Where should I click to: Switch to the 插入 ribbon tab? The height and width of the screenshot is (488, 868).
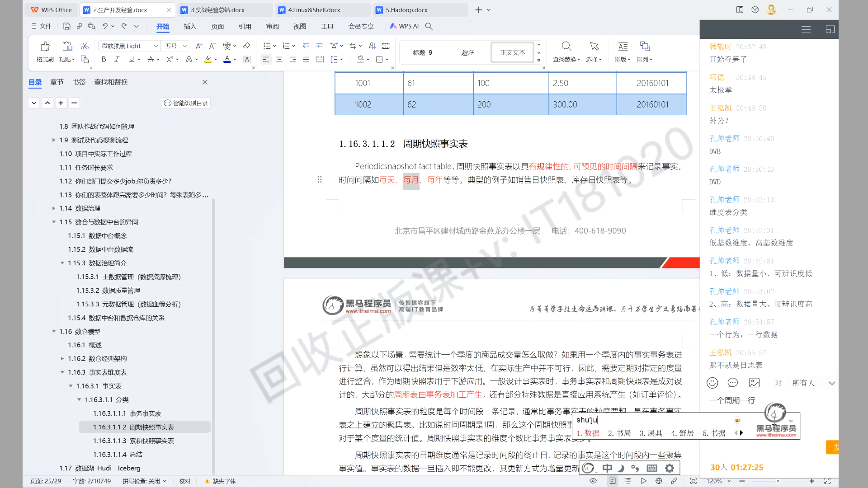point(190,26)
